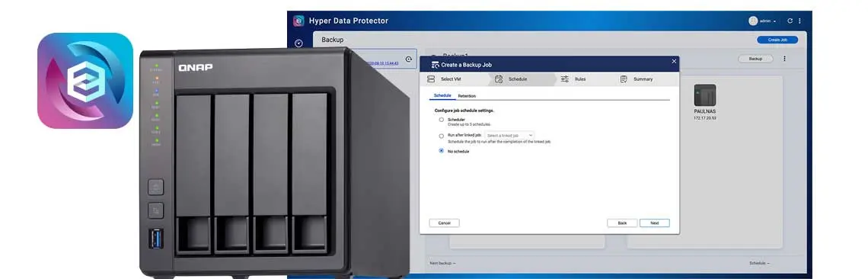This screenshot has width=868, height=279.
Task: Open the kebab menu beside the Backup button
Action: pos(784,59)
